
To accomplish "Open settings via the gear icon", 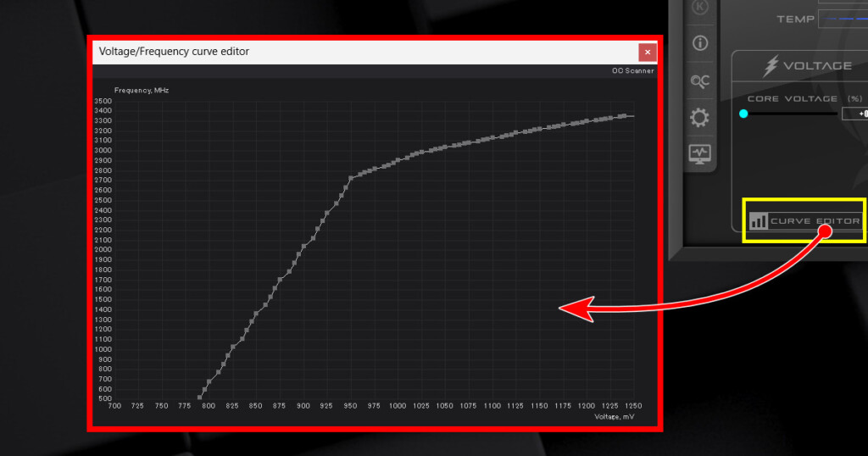I will click(700, 118).
